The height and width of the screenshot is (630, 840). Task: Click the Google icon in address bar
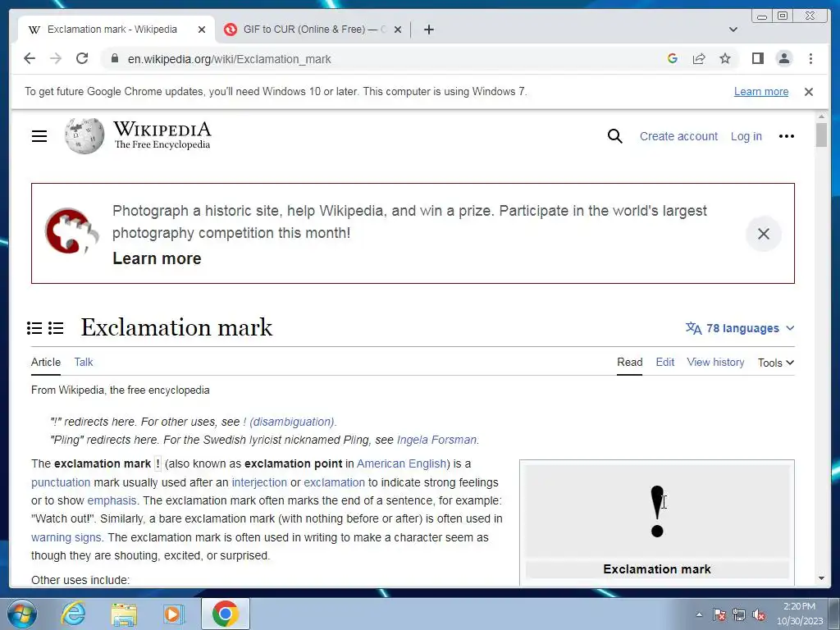[673, 58]
